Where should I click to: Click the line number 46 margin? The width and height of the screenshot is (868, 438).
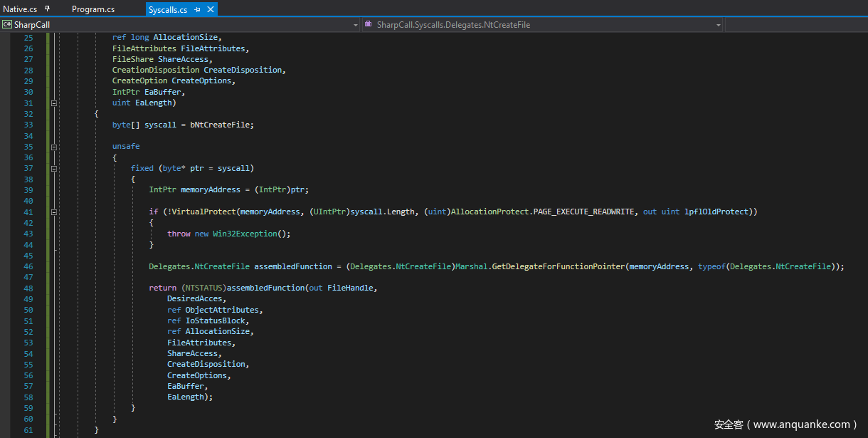pos(28,266)
